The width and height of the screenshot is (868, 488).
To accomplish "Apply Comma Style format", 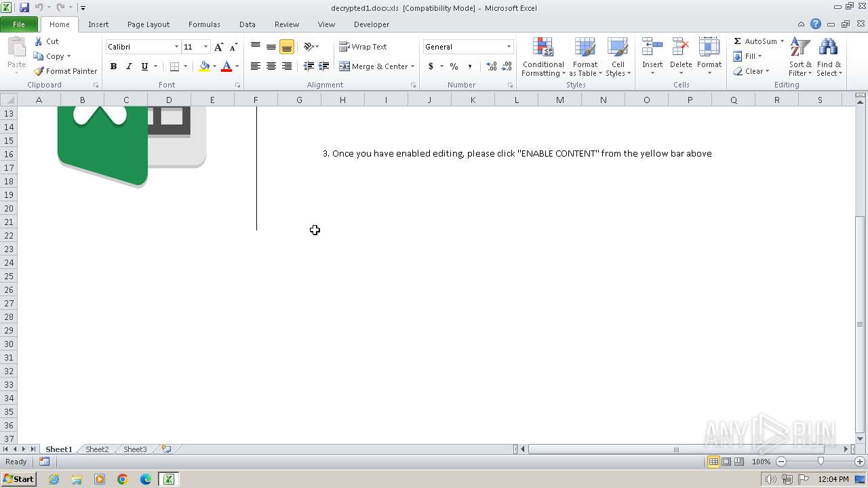I will [469, 66].
